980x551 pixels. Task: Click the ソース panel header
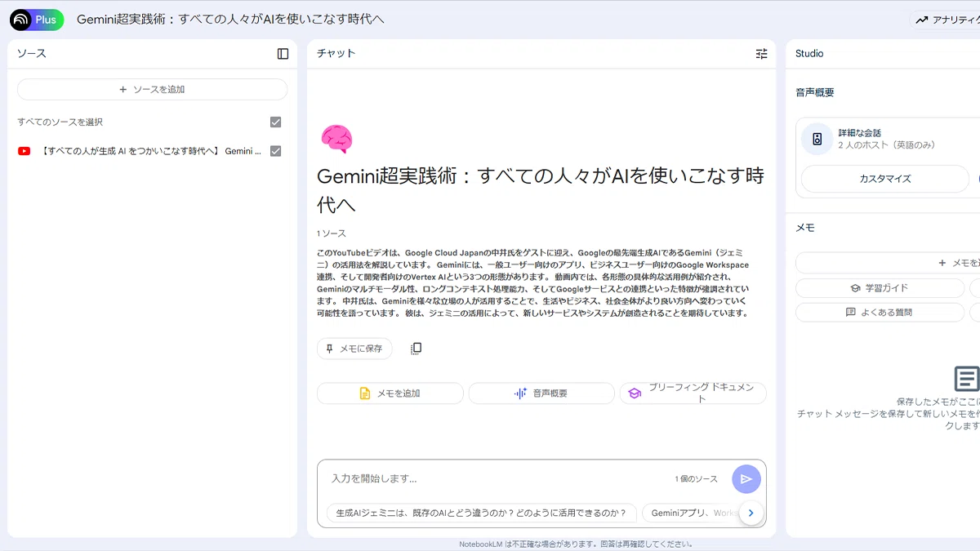(x=32, y=54)
